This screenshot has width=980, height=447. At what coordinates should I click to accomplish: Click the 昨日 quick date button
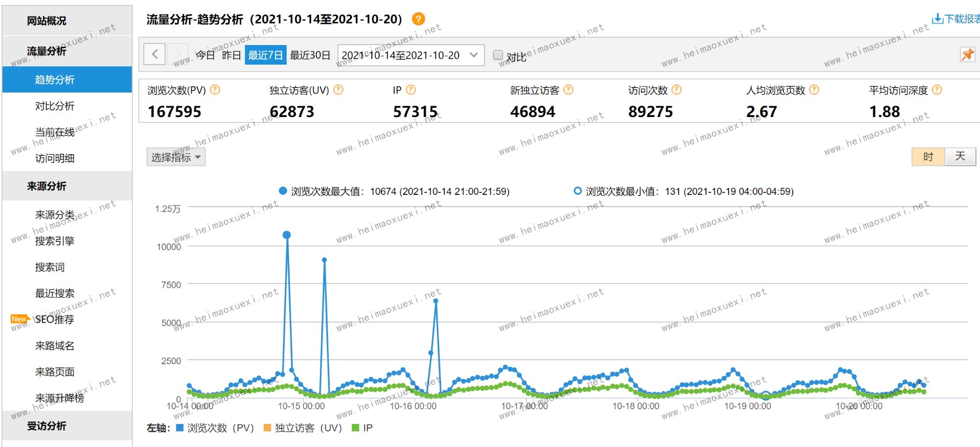pos(231,55)
